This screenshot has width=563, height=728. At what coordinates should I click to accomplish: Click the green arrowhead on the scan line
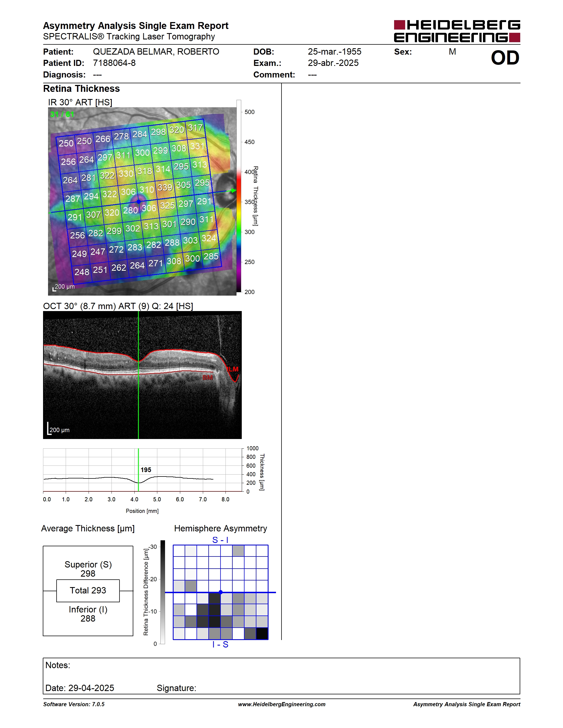pyautogui.click(x=234, y=190)
